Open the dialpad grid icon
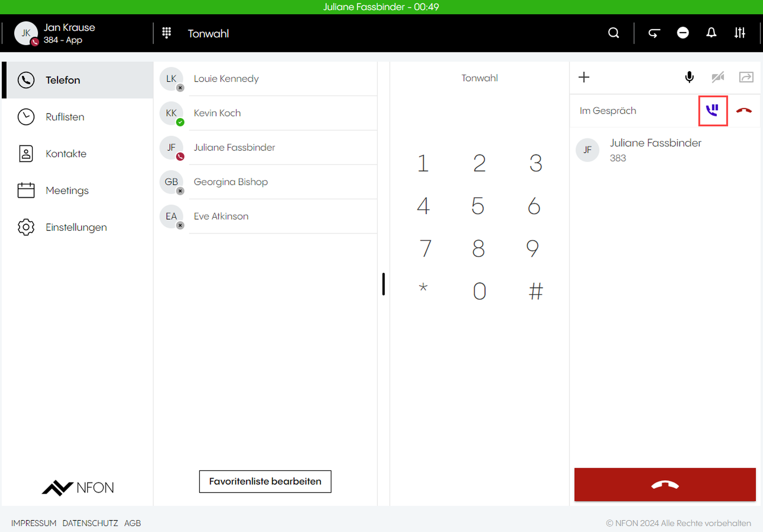This screenshot has width=763, height=532. (167, 33)
